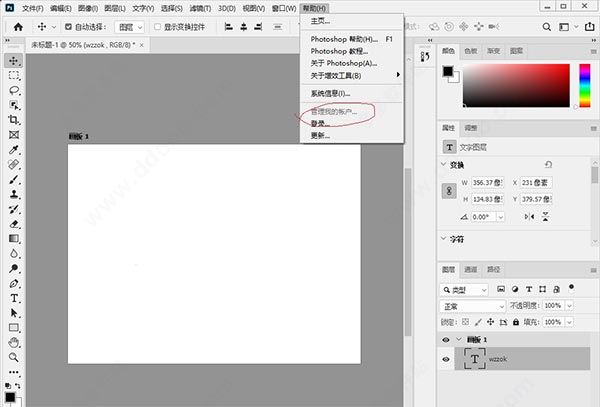Viewport: 600px width, 407px height.
Task: Select the Lasso tool
Action: click(14, 90)
